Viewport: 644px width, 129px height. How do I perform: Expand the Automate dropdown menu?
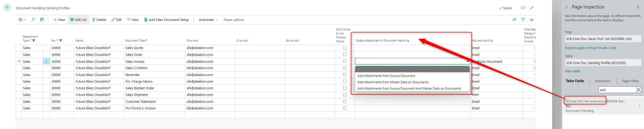coord(208,20)
